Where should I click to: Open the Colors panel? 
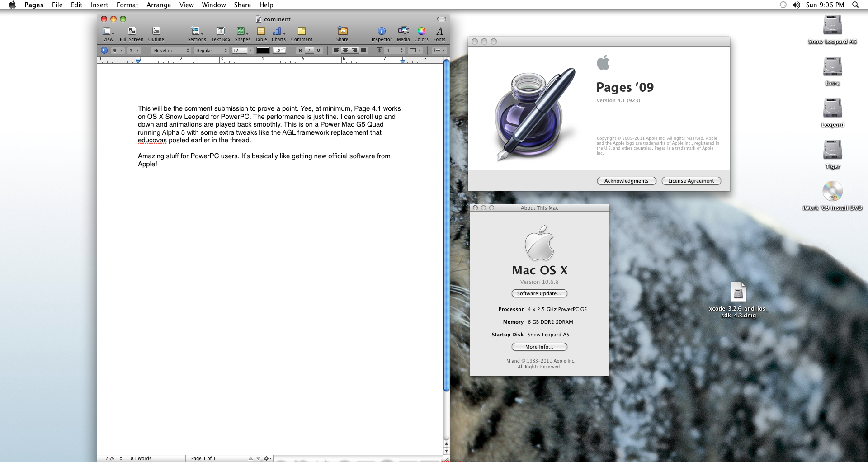421,34
